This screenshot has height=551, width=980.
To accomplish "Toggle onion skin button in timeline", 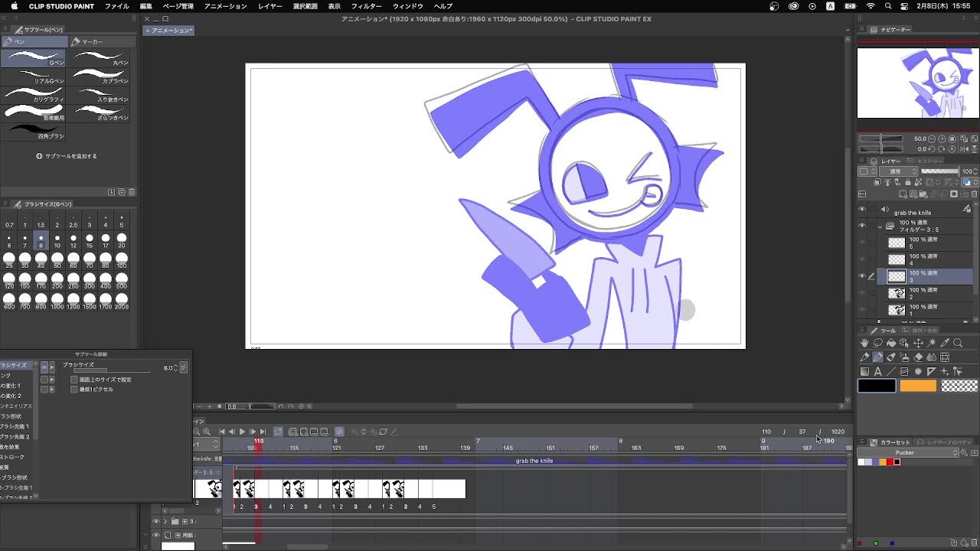I will [x=339, y=432].
